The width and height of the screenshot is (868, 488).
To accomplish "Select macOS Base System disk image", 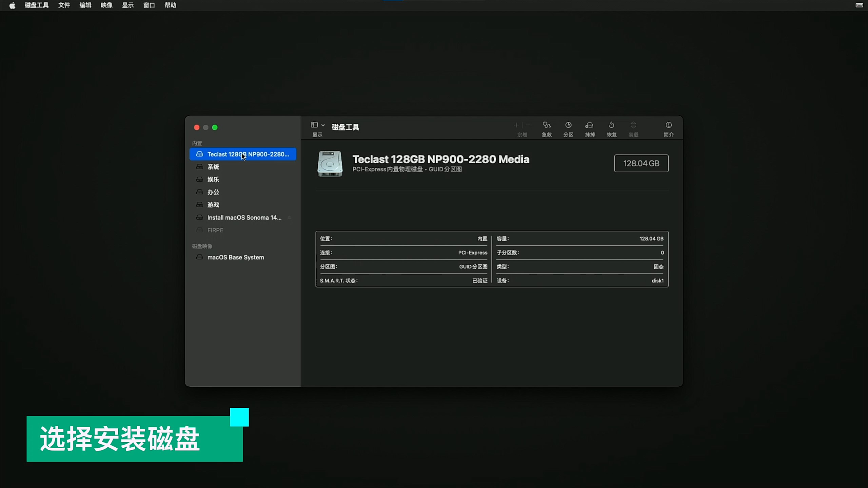I will click(235, 257).
